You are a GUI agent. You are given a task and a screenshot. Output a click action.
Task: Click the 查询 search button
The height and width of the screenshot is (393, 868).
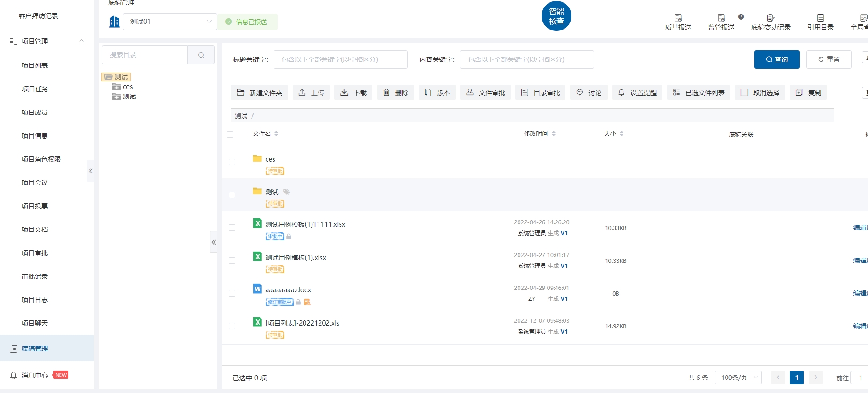coord(777,59)
